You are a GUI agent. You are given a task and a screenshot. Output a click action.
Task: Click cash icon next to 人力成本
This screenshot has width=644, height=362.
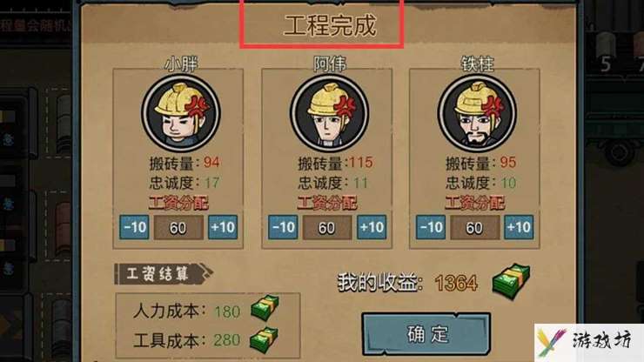pos(265,307)
